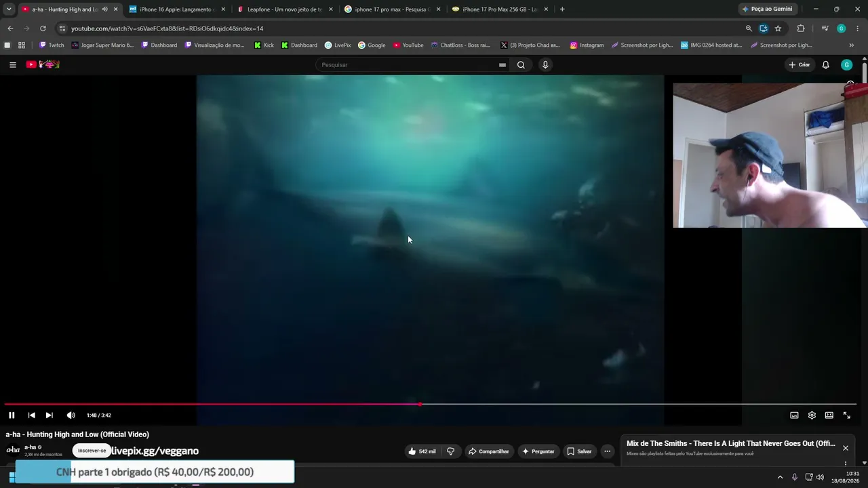Open the Chrome media controls icon

[x=825, y=28]
